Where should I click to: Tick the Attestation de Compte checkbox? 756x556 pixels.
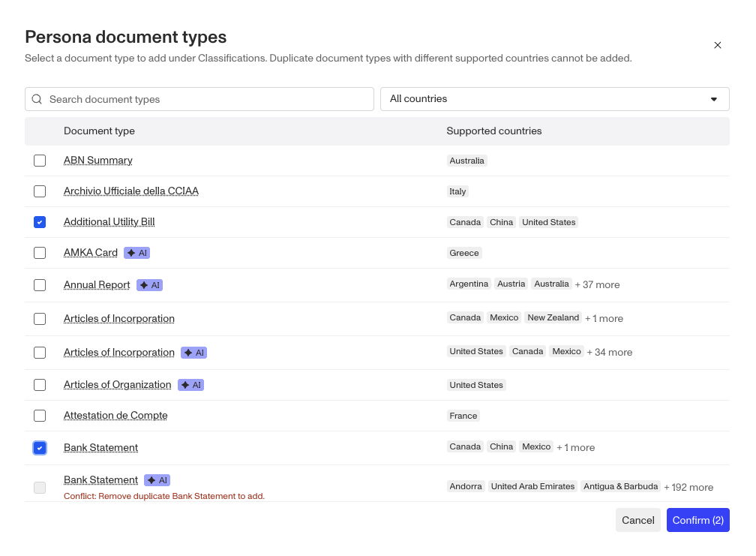click(40, 416)
